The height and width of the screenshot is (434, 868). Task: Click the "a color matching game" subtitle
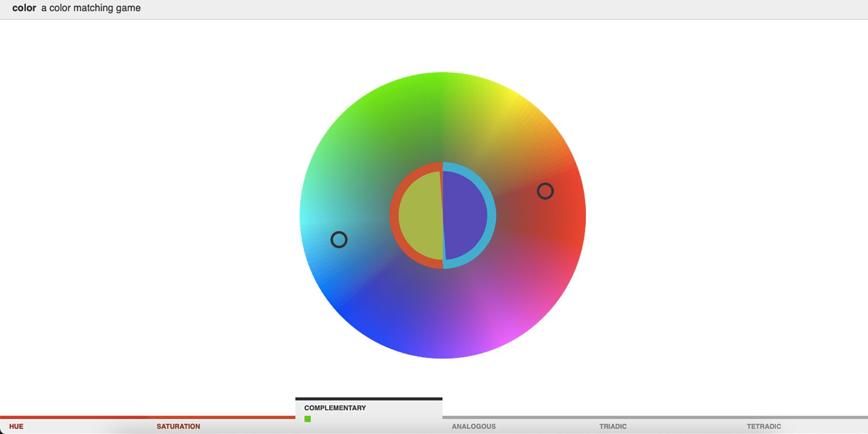pos(91,8)
